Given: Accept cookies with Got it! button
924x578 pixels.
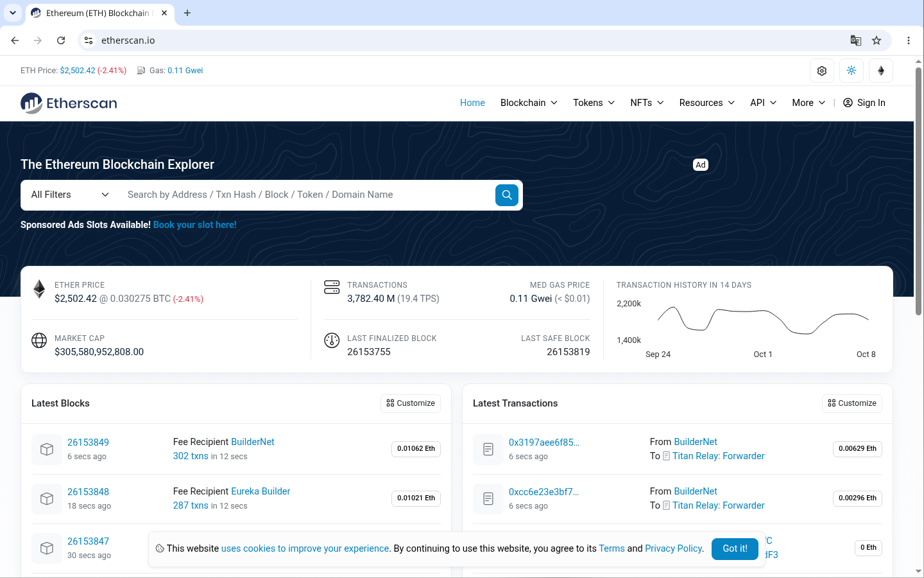Looking at the screenshot, I should 735,548.
